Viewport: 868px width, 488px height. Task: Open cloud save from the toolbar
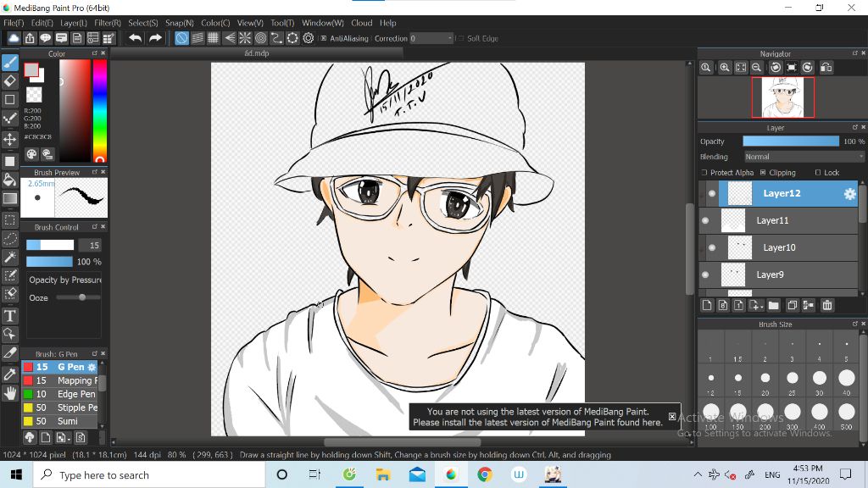coord(14,38)
